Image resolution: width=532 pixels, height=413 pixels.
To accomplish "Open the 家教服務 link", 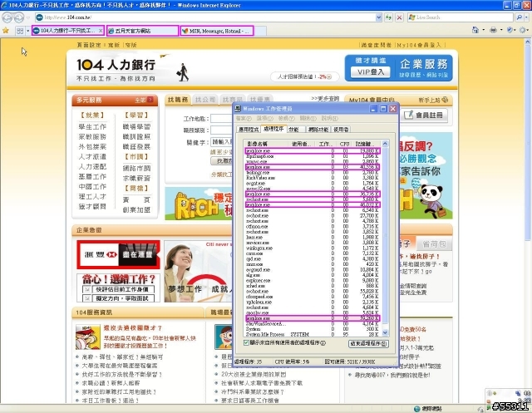I will [92, 136].
